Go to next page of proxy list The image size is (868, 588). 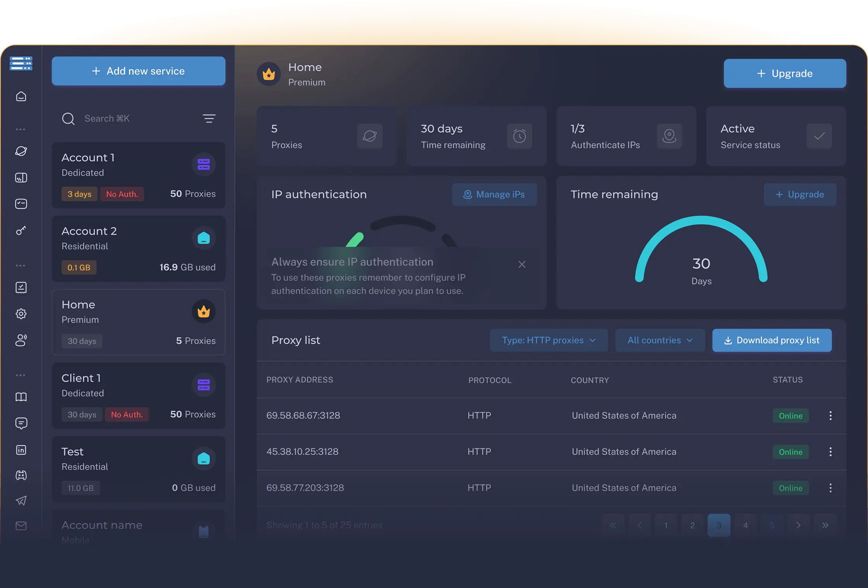(799, 525)
